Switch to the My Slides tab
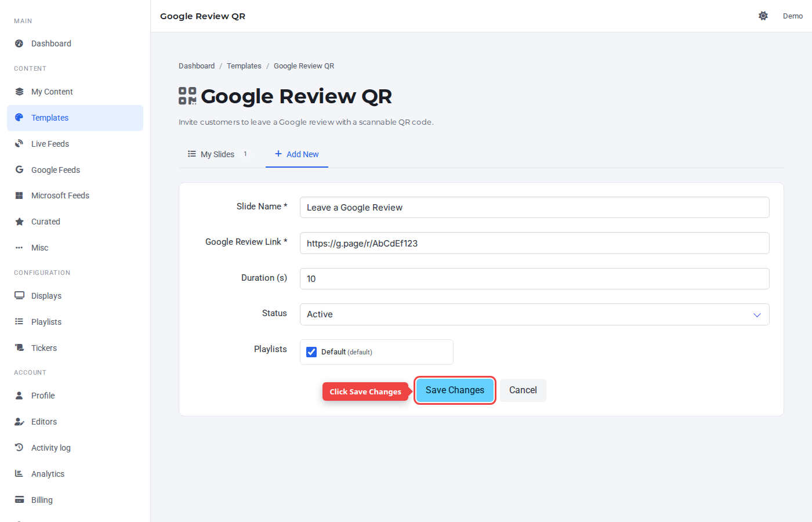 click(x=217, y=154)
